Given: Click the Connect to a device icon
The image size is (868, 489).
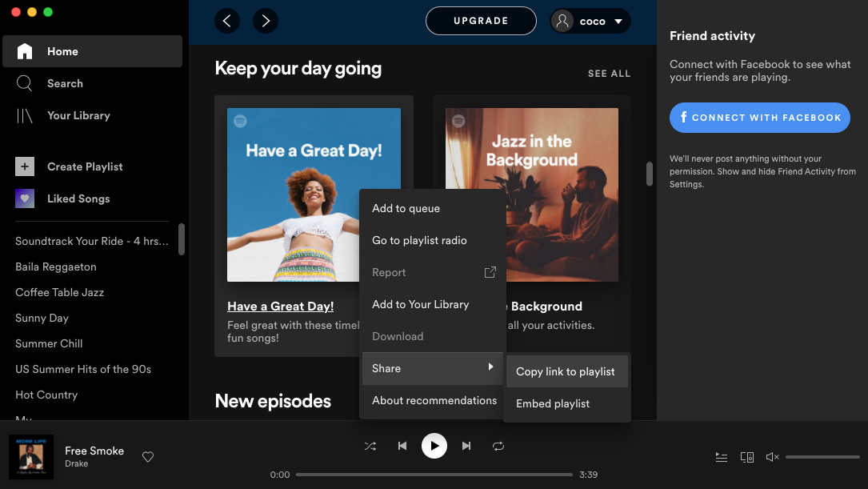Looking at the screenshot, I should [x=747, y=457].
